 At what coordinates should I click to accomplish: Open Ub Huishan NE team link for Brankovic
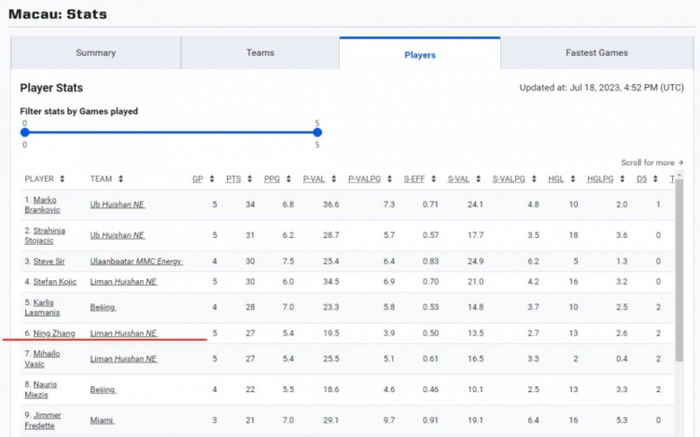tap(117, 204)
